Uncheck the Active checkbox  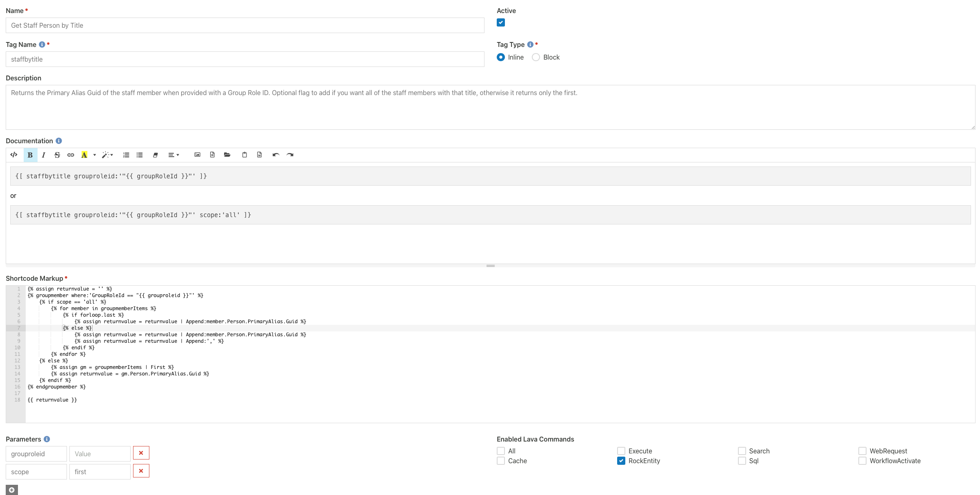[x=501, y=23]
